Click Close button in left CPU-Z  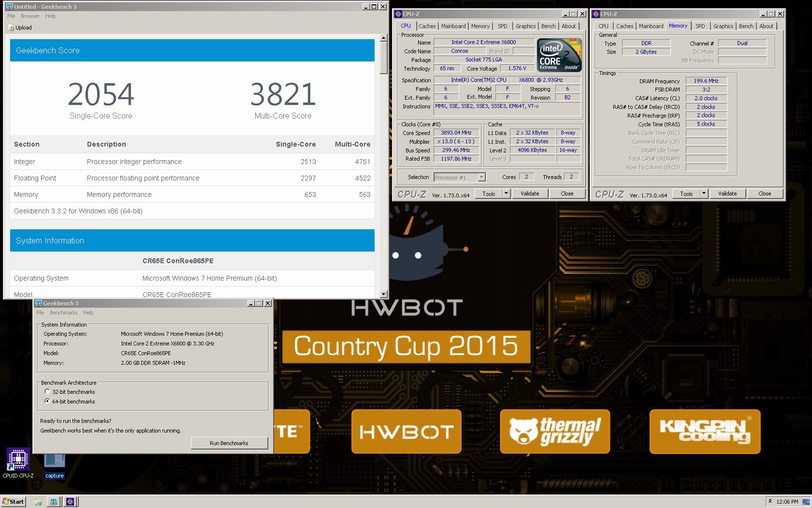[x=567, y=194]
